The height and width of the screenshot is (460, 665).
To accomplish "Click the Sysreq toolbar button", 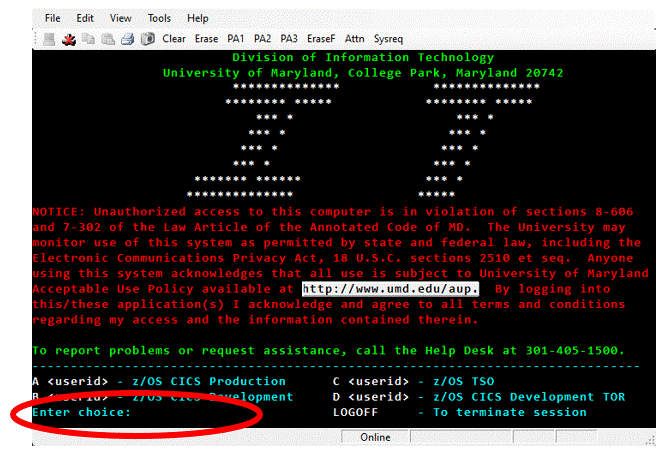I will coord(388,39).
